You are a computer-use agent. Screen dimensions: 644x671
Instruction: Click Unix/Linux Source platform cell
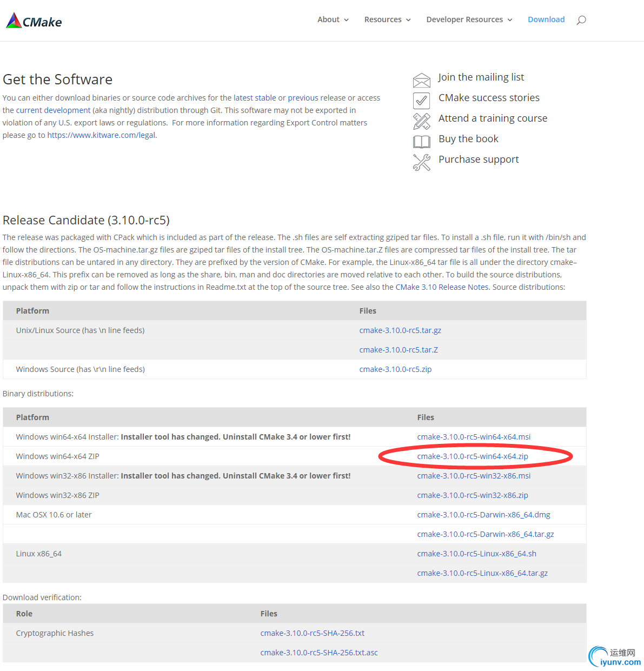click(x=80, y=330)
